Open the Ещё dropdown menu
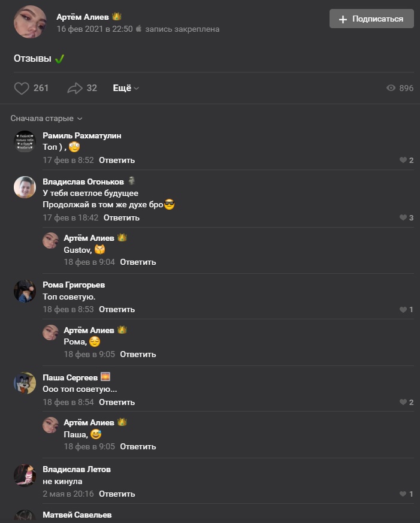Screen dimensions: 420x523 (126, 88)
